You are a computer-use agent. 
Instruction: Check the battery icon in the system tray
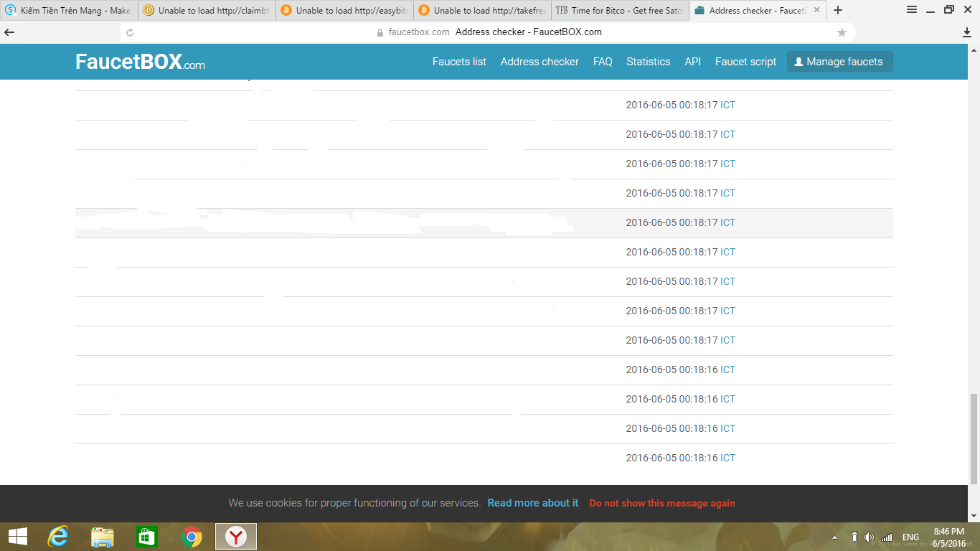coord(854,537)
